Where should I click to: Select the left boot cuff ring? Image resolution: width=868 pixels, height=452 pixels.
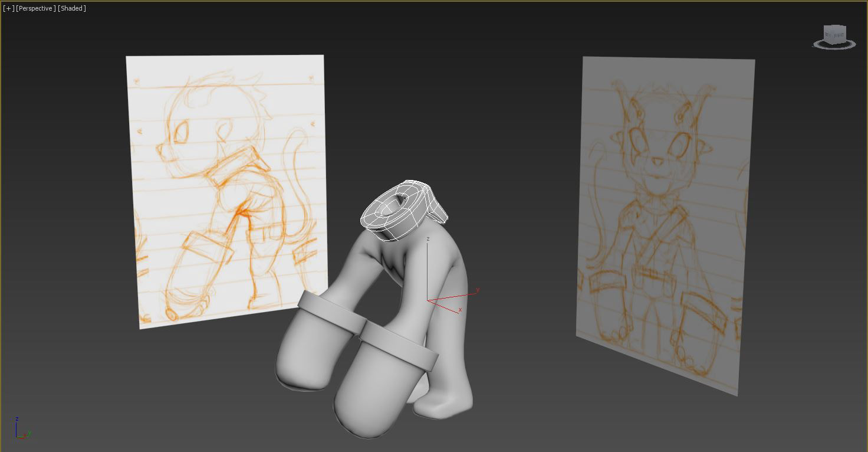coord(333,313)
